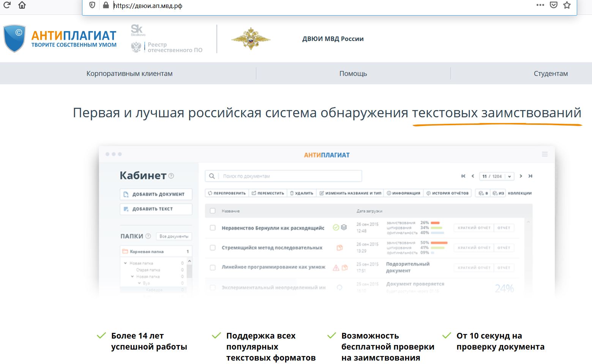Check the Неравенство Бернулли document row
Image resolution: width=592 pixels, height=364 pixels.
point(213,228)
